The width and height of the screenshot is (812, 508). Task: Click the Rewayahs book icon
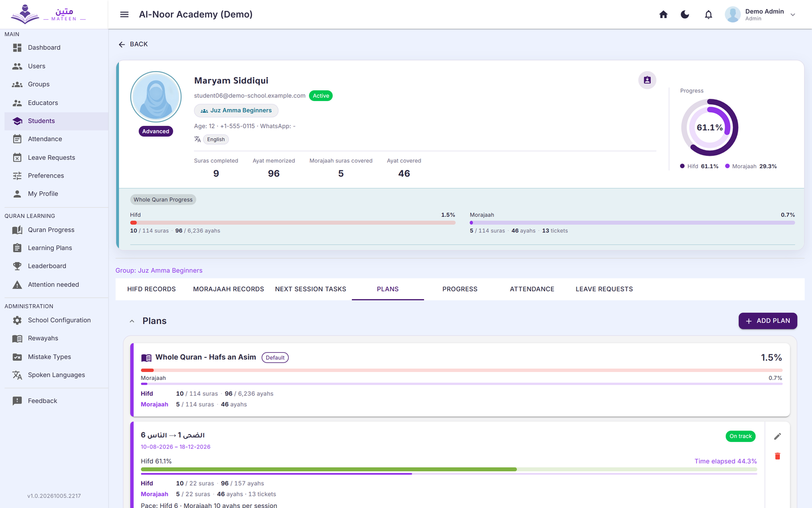(x=17, y=339)
